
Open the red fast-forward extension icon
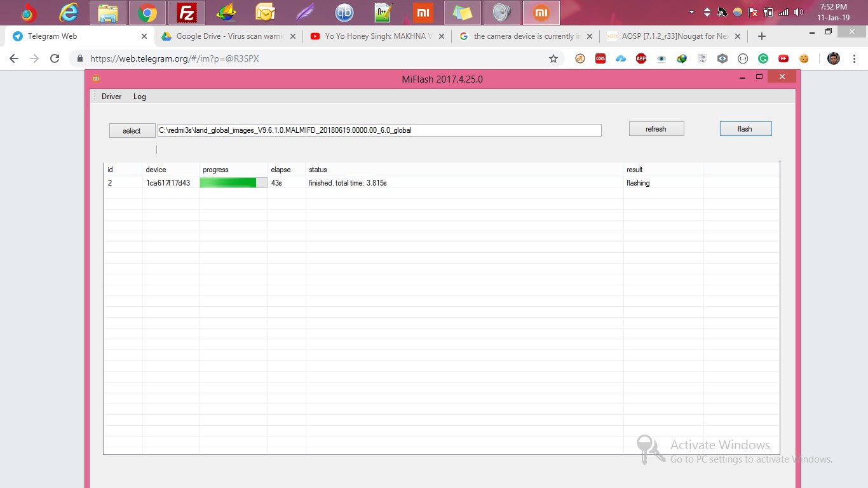tap(783, 58)
